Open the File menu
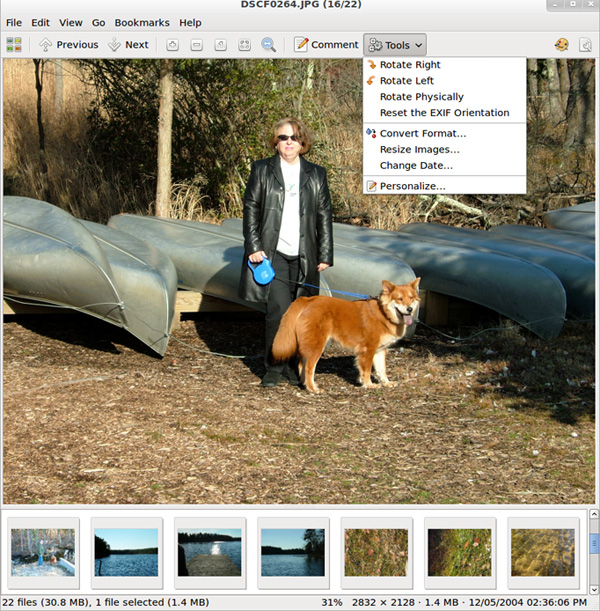The height and width of the screenshot is (611, 600). point(14,23)
